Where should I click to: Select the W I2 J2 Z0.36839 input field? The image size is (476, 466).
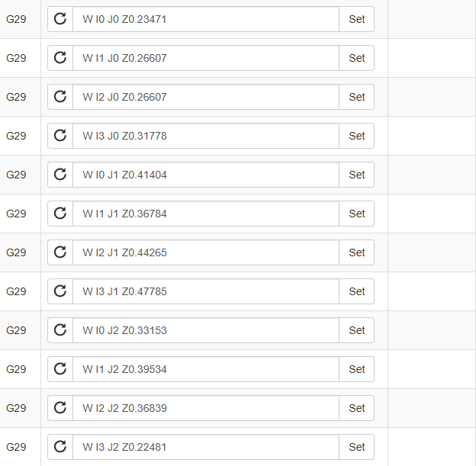click(206, 408)
